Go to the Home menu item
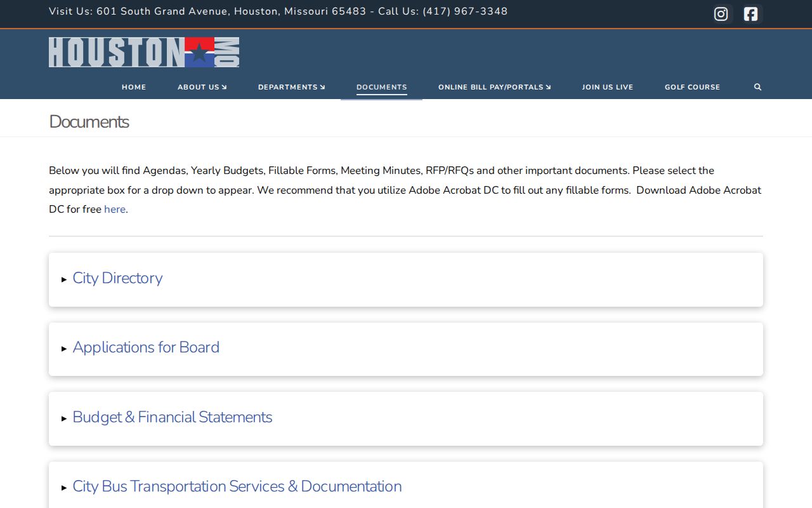The width and height of the screenshot is (812, 508). (x=134, y=87)
